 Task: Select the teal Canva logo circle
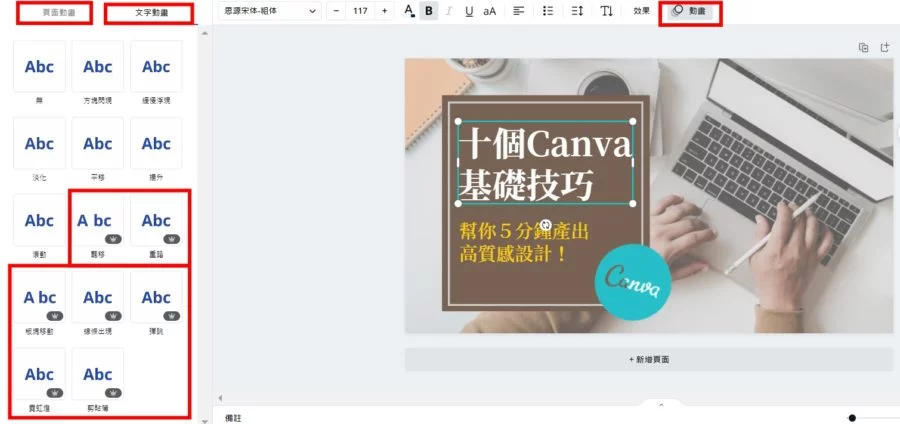[x=633, y=282]
